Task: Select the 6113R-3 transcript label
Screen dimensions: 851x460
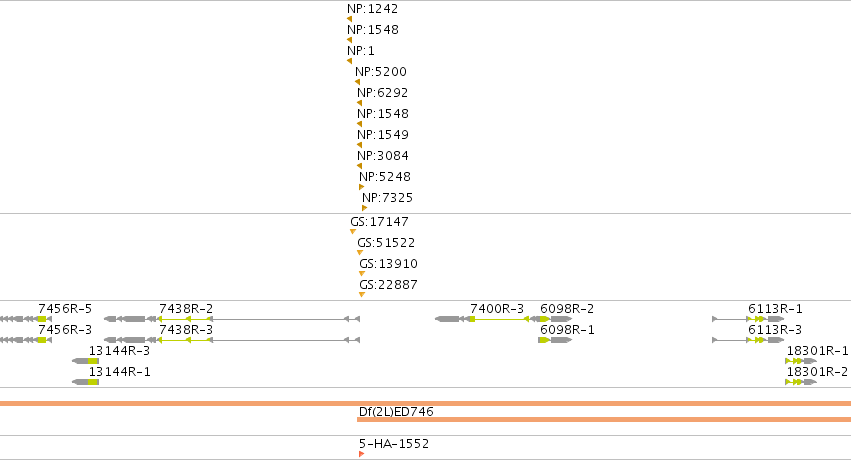Action: (x=775, y=330)
